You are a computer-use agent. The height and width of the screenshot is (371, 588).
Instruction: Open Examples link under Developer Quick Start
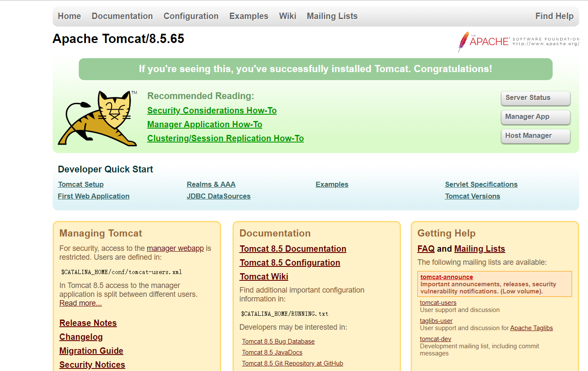click(x=332, y=184)
